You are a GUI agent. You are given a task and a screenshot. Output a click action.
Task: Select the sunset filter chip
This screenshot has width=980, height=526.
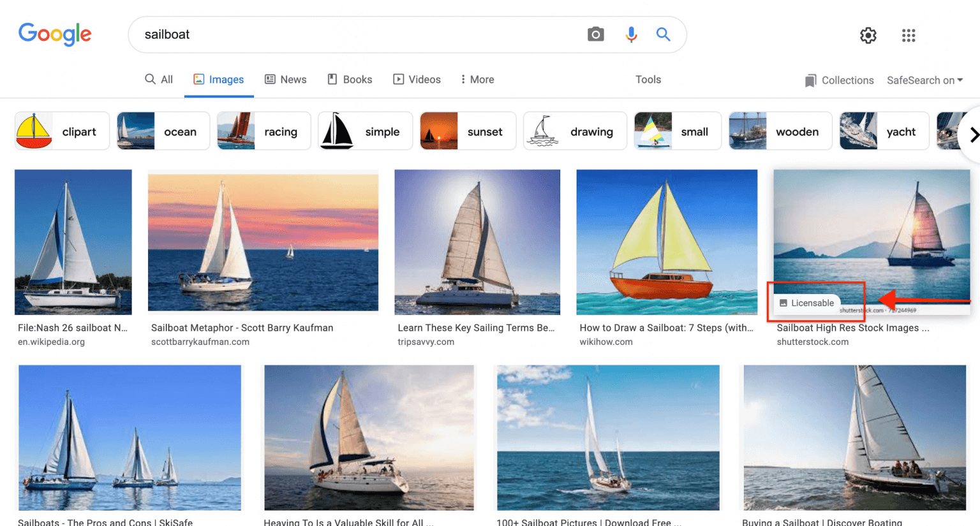[x=468, y=131]
